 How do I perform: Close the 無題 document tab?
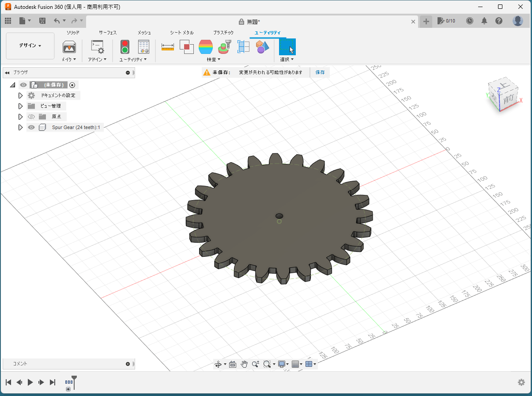(413, 21)
